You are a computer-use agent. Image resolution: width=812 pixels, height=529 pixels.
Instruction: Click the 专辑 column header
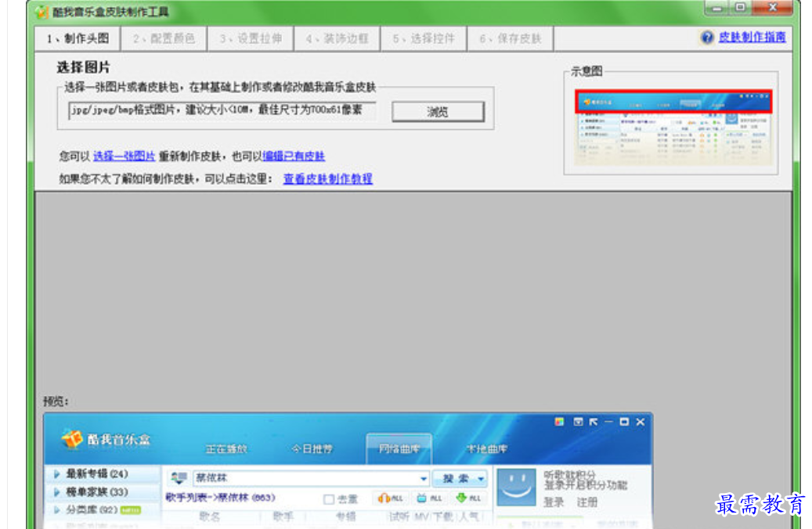click(x=346, y=516)
